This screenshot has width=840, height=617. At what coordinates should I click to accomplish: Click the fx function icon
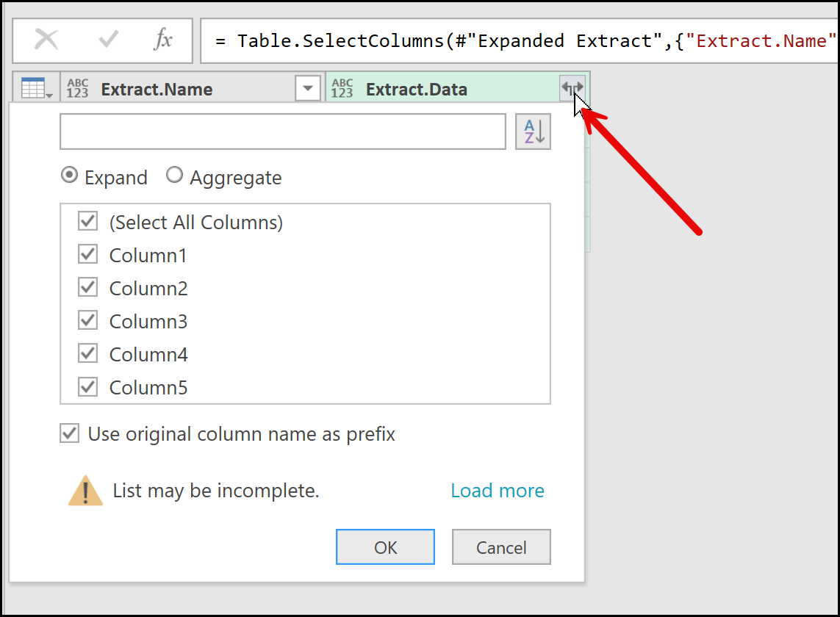click(163, 40)
